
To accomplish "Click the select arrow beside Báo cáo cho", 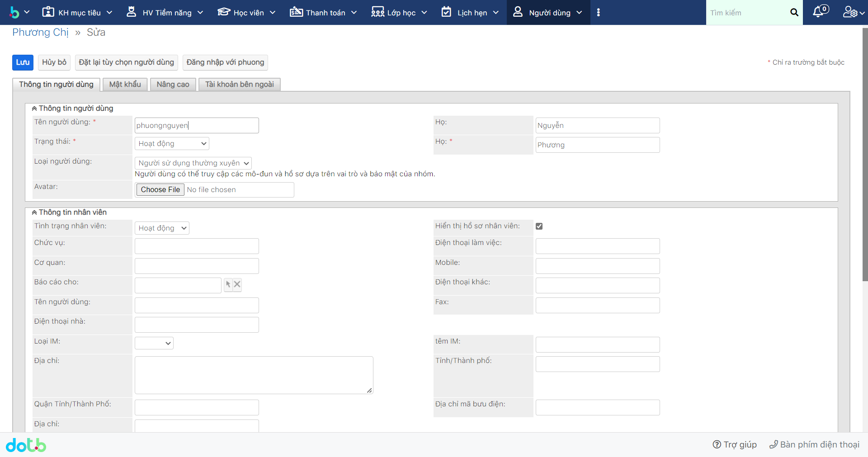I will [x=228, y=284].
